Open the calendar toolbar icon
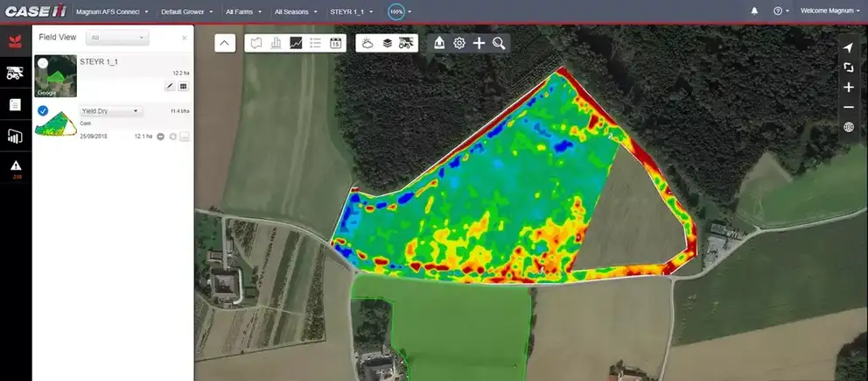The image size is (868, 381). click(335, 43)
